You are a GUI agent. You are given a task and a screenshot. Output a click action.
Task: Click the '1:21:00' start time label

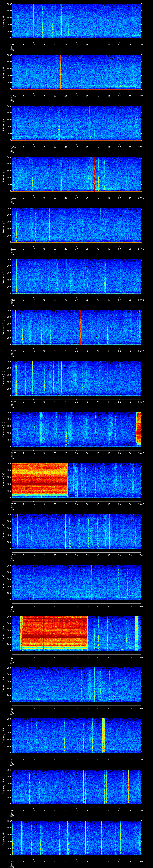coord(12,300)
